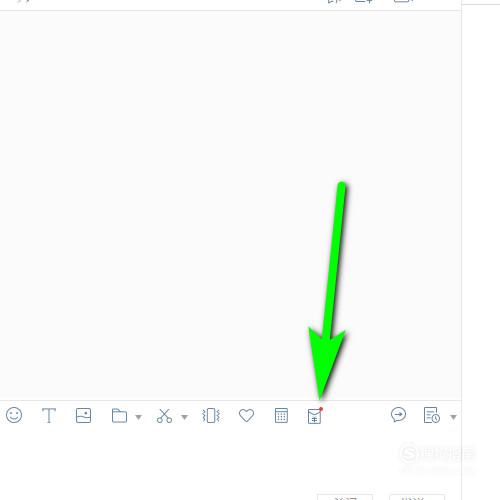Click the send picture icon
The width and height of the screenshot is (500, 500).
(x=83, y=416)
